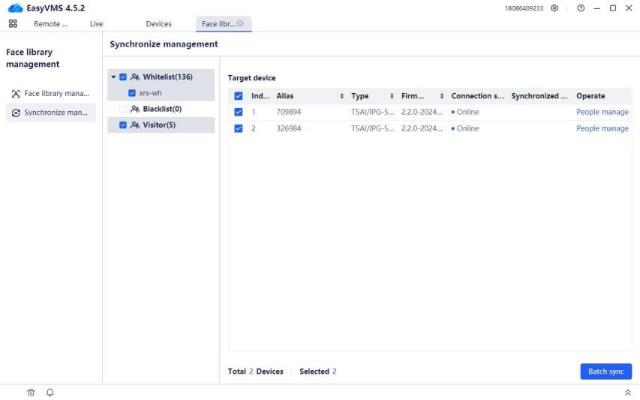Open the settings gear in title bar

coord(555,8)
